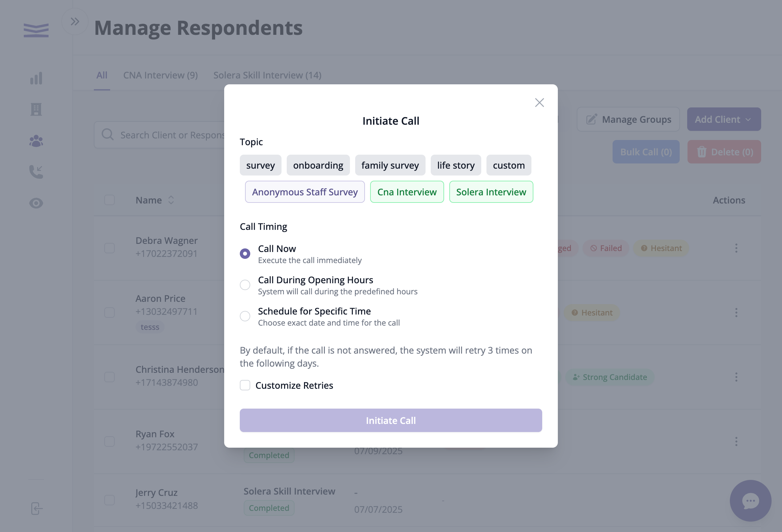This screenshot has height=532, width=782.
Task: Click the Hesitant tag in Debra Wagner row
Action: point(661,248)
